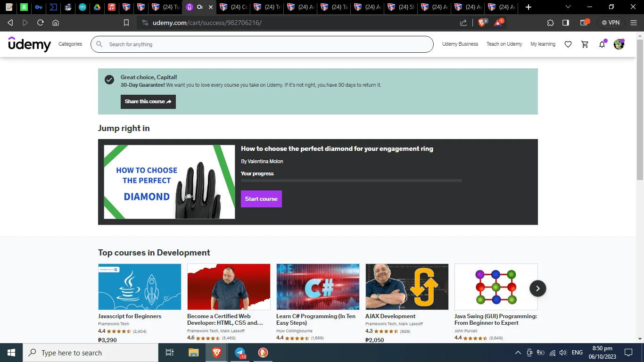
Task: Reload the current page
Action: (41, 23)
